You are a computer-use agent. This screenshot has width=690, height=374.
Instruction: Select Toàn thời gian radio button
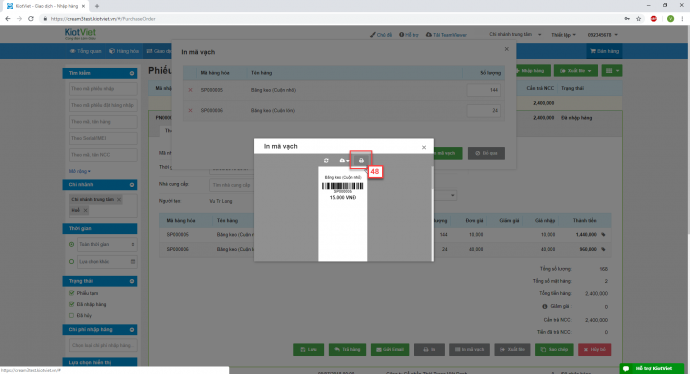pos(71,244)
